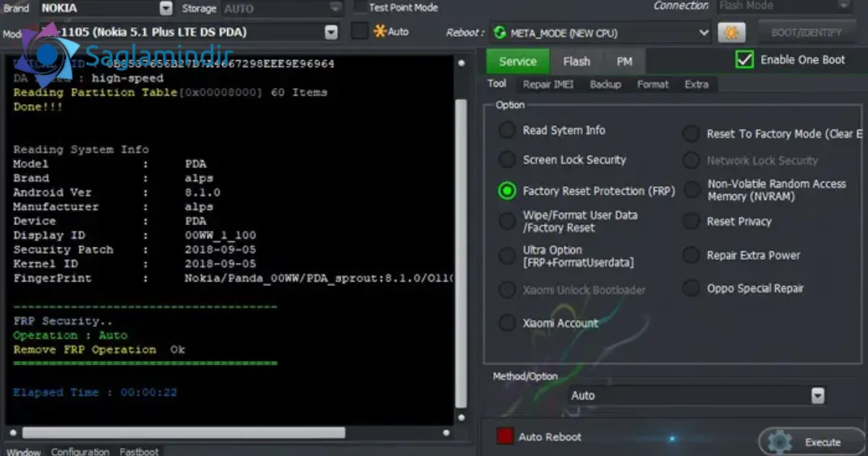868x456 pixels.
Task: Switch to the Service tab
Action: (x=518, y=62)
